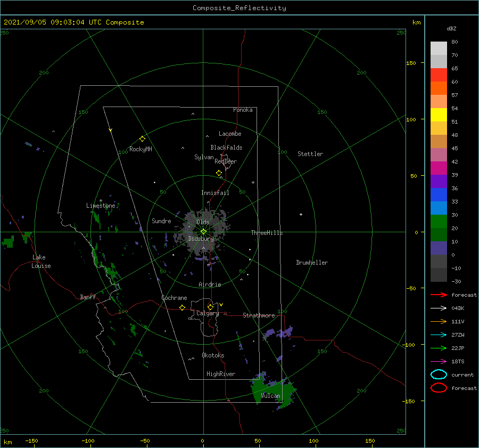Screen dimensions: 479x448
Task: Select the 51 dBZ yellow color swatch
Action: [439, 115]
